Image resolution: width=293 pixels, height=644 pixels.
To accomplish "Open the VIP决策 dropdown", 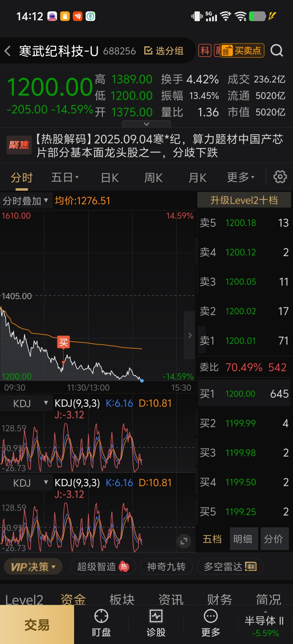I will click(x=33, y=566).
